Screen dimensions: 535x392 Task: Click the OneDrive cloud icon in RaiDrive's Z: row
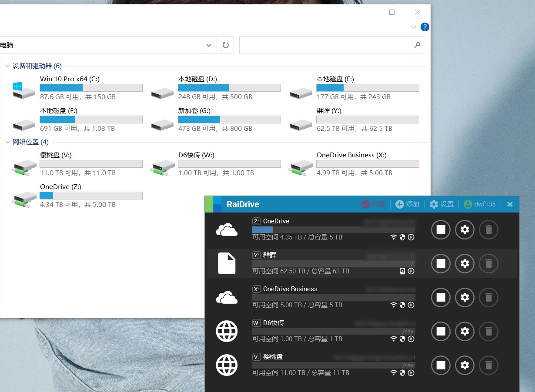tap(227, 229)
